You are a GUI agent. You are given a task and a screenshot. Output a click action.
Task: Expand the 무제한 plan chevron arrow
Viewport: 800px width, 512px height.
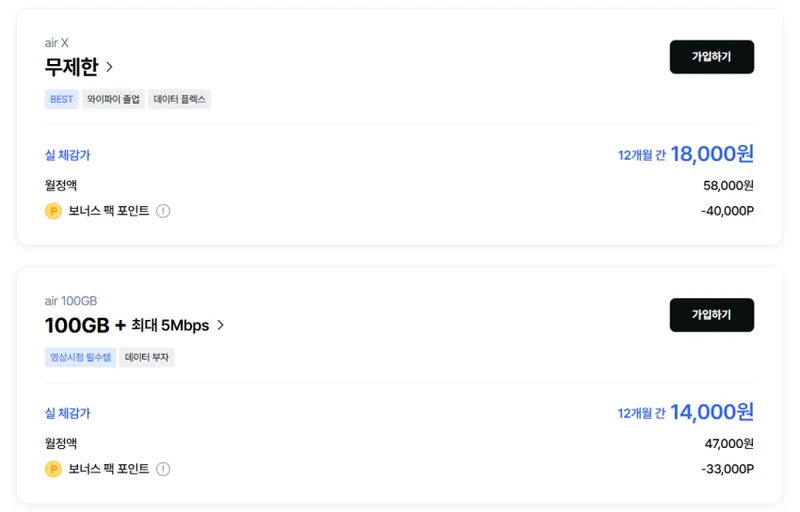click(109, 67)
